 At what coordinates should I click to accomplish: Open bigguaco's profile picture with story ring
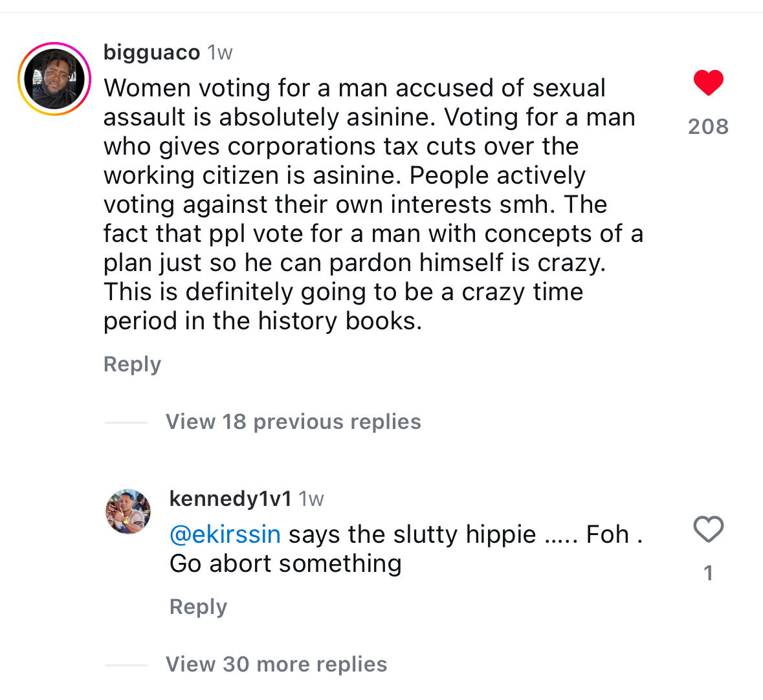click(x=54, y=79)
